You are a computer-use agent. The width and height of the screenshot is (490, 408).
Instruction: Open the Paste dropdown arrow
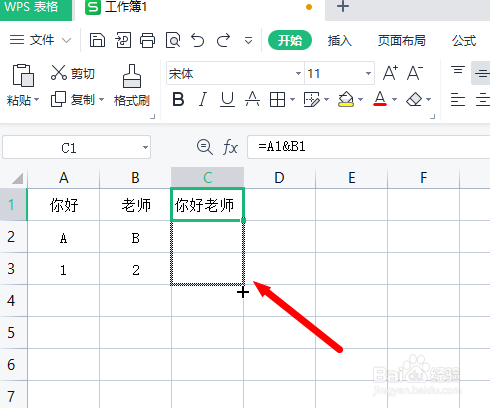pos(37,100)
